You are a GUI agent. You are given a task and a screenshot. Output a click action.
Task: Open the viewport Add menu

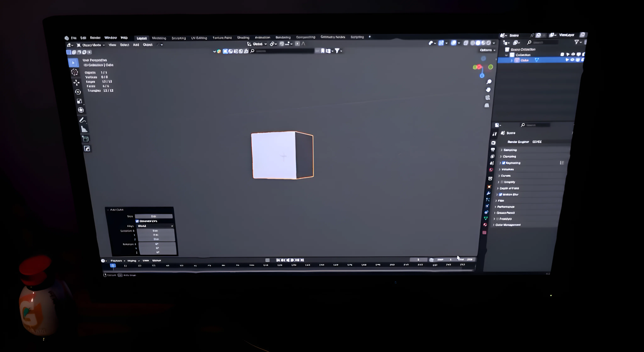tap(136, 45)
